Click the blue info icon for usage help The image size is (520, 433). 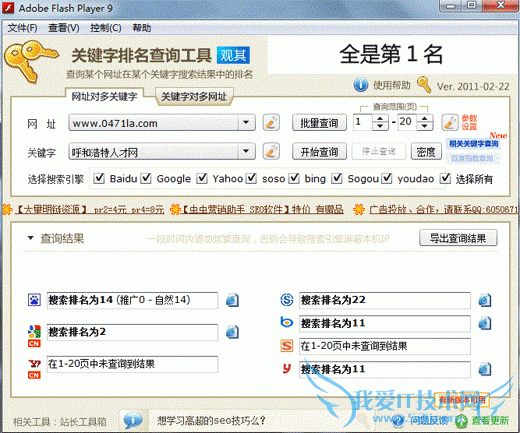(x=361, y=85)
